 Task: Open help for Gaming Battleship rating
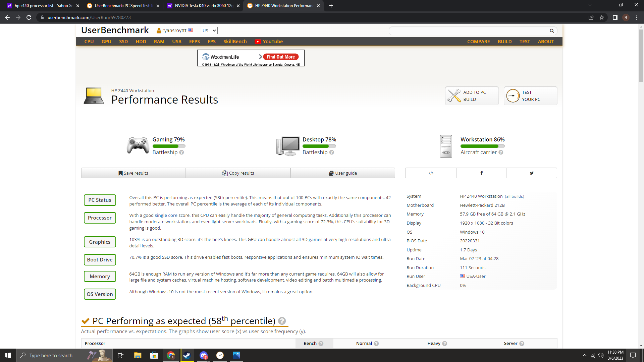pyautogui.click(x=181, y=153)
